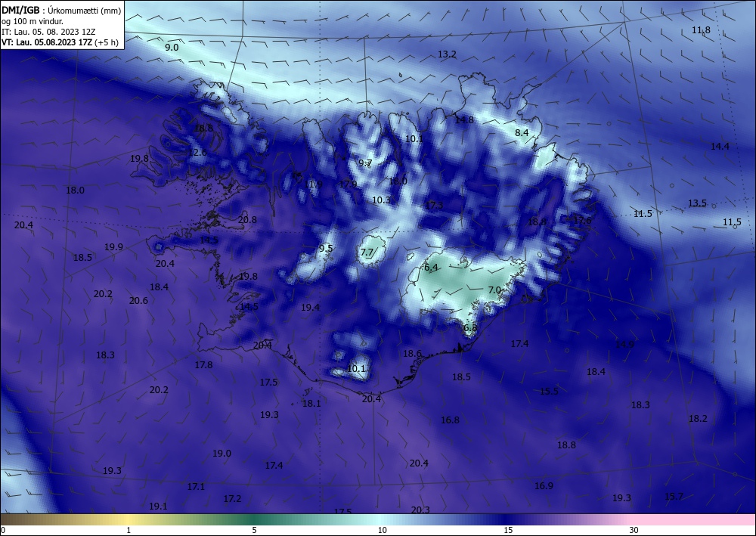Click the 15.7 value on the map

(674, 496)
